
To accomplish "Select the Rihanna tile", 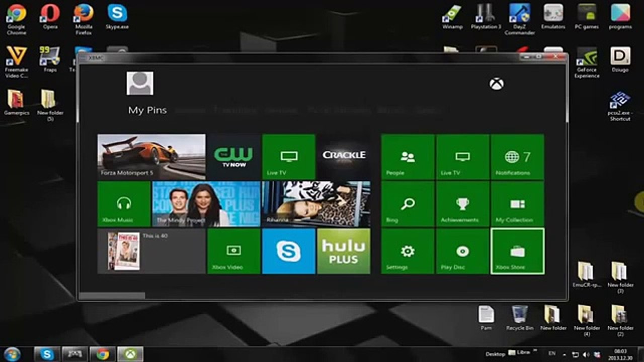I will (x=316, y=204).
